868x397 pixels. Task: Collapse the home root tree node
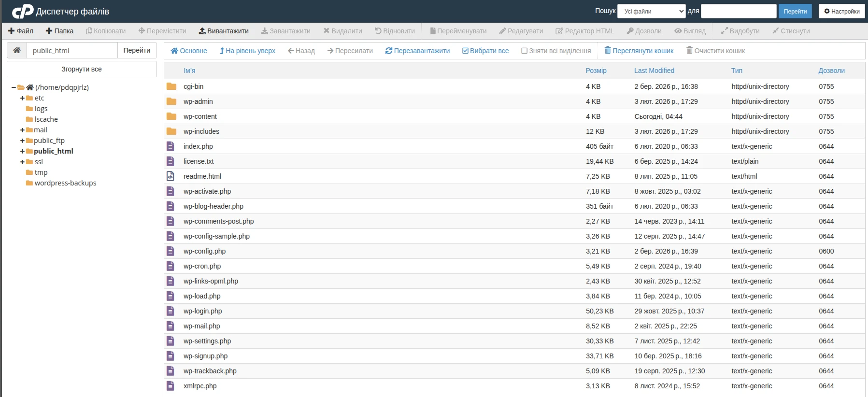tap(14, 87)
